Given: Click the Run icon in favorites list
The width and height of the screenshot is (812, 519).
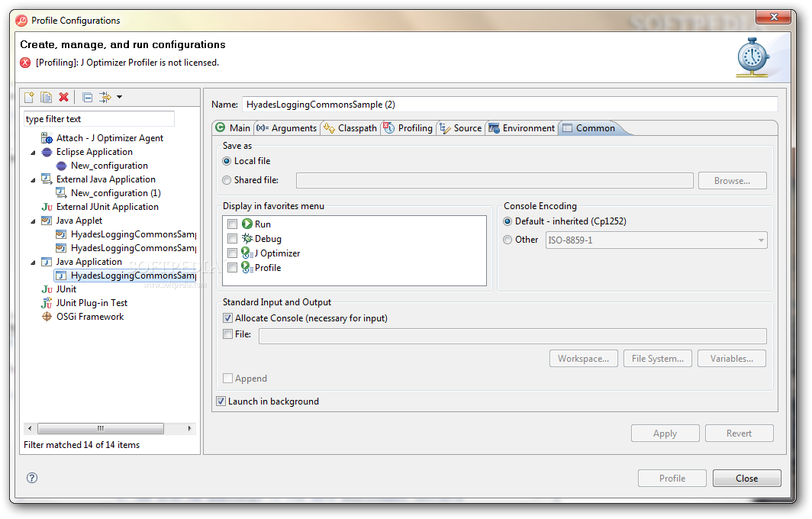Looking at the screenshot, I should [x=247, y=224].
